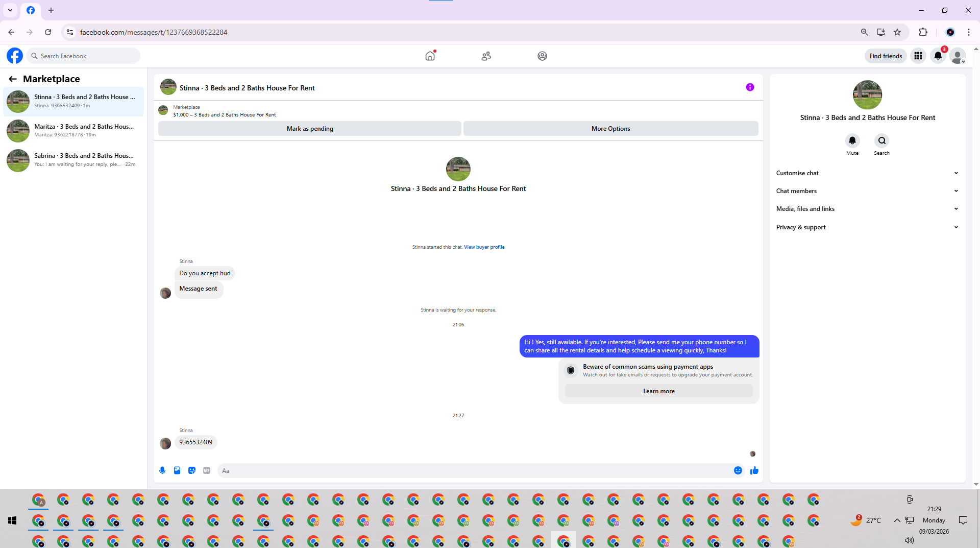Open the browser extensions puzzle icon
The image size is (980, 548).
(923, 32)
